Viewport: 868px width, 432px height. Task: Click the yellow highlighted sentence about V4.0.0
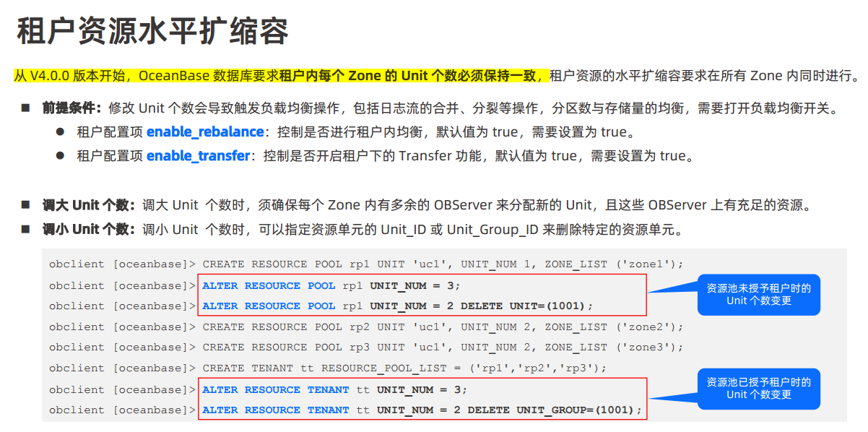pos(282,76)
